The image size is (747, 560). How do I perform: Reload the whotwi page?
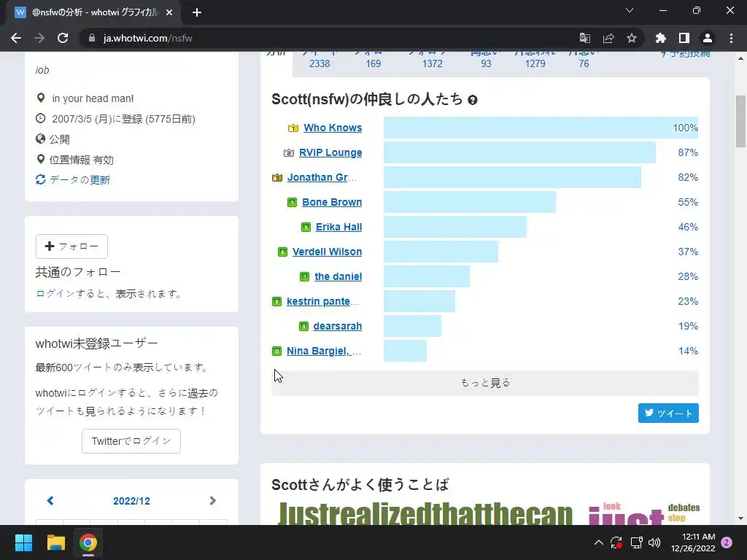coord(63,38)
